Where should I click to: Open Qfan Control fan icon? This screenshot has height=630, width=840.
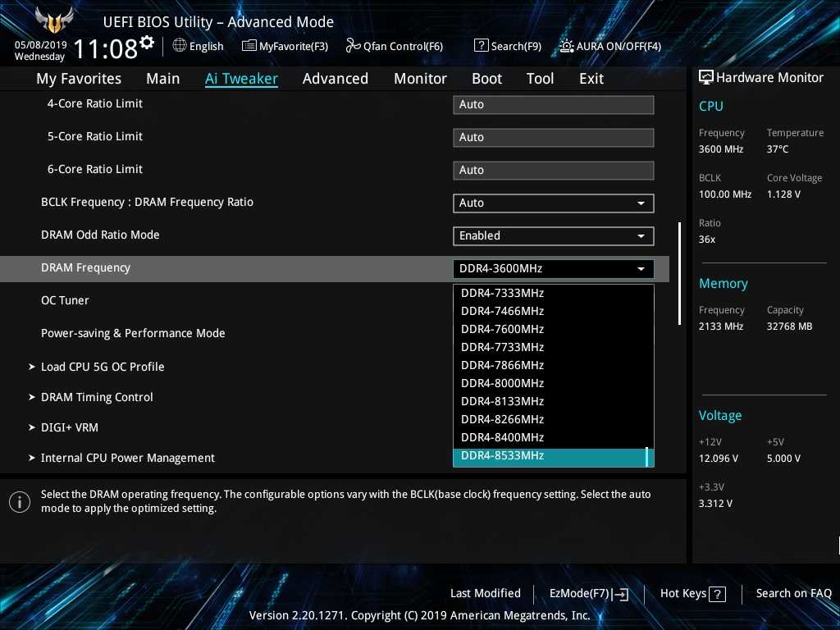[x=354, y=46]
